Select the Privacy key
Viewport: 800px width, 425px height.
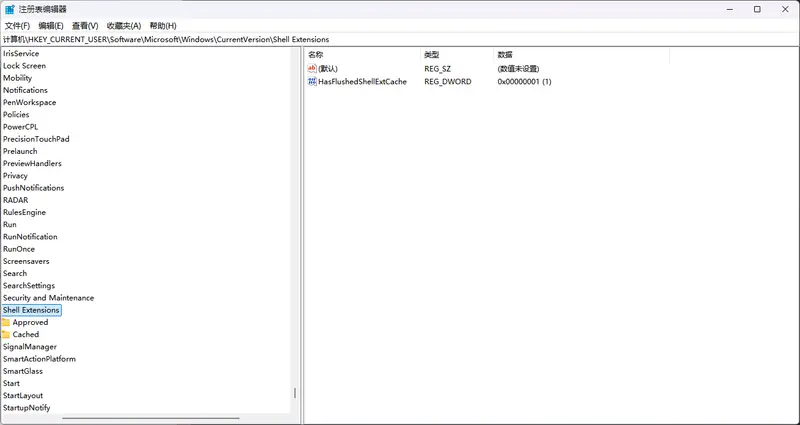pyautogui.click(x=15, y=176)
